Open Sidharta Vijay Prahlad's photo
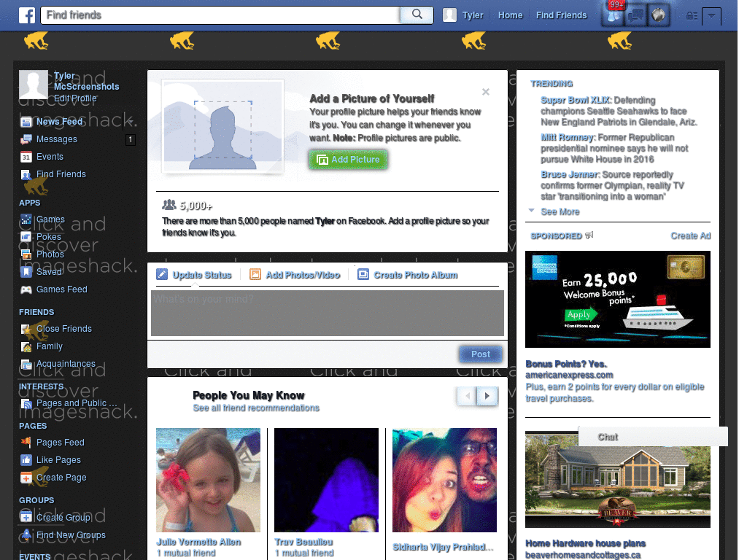The height and width of the screenshot is (560, 747). point(444,480)
